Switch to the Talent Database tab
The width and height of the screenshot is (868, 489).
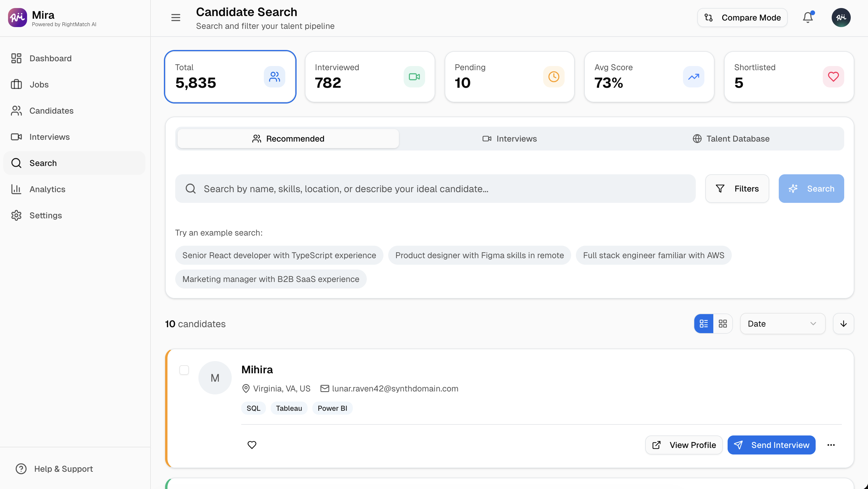(731, 139)
